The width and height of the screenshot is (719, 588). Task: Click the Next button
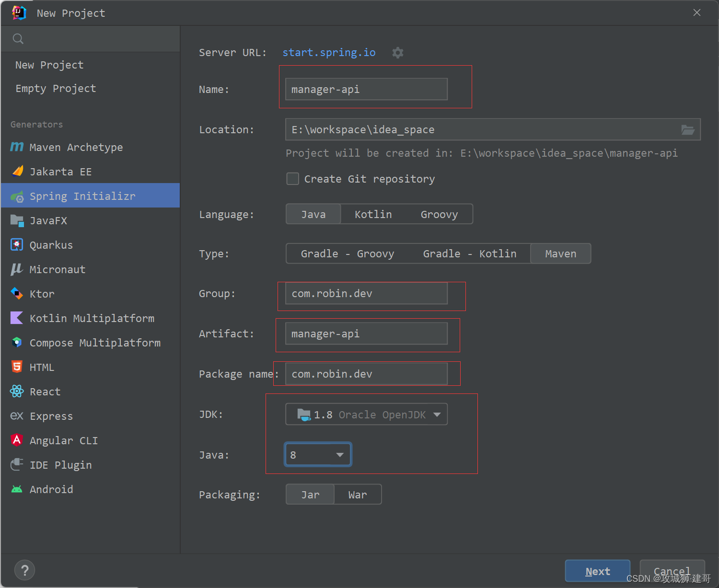598,571
